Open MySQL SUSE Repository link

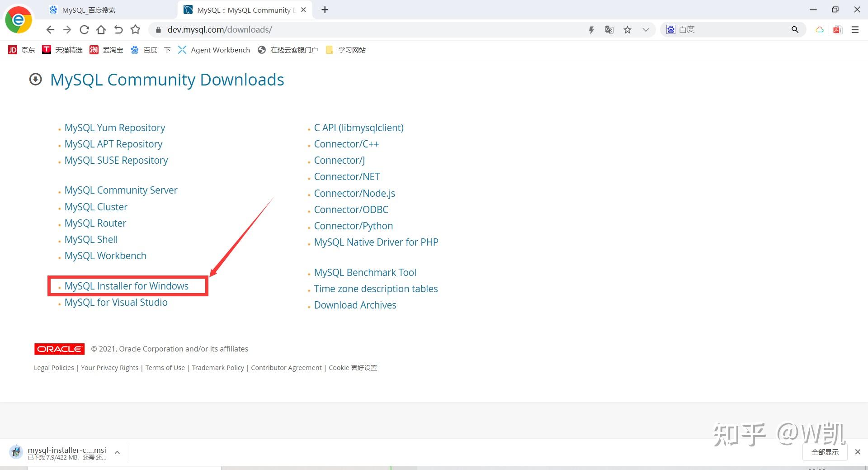click(116, 160)
